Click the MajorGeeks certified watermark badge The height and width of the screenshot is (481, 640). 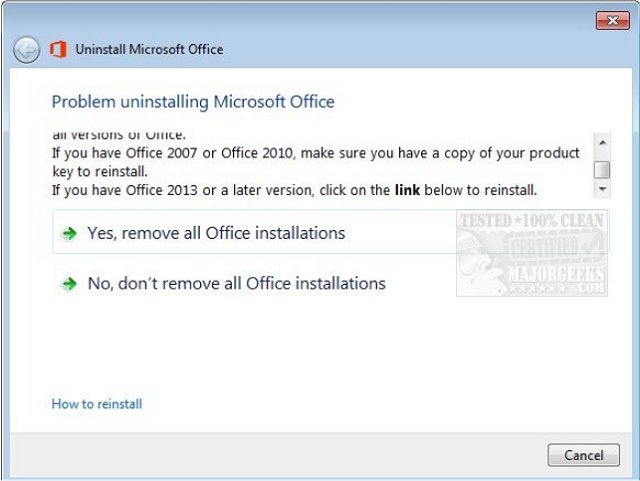tap(533, 254)
